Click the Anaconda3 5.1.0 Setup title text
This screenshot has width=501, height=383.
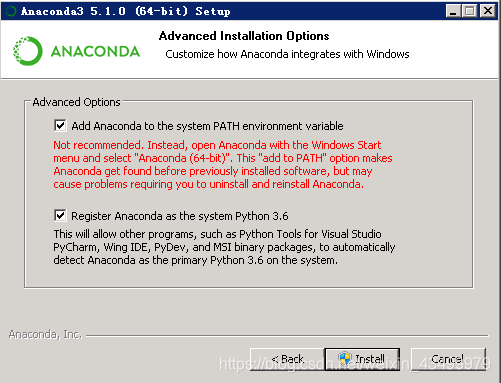(x=126, y=11)
